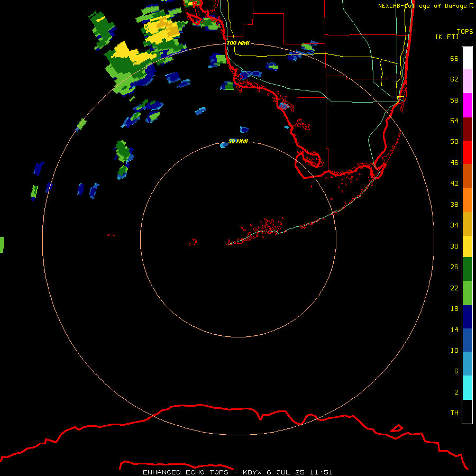476x476 pixels.
Task: Click the legend value "50"
Action: [454, 141]
